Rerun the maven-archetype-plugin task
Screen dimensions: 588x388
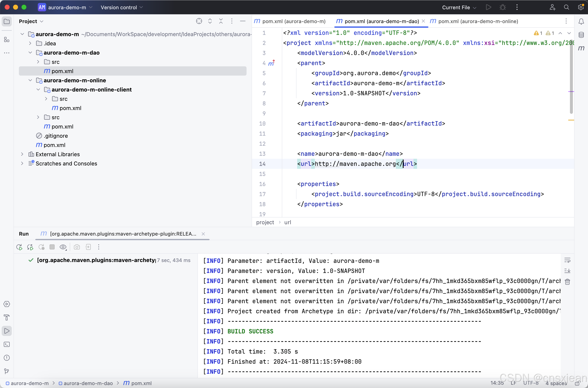click(x=19, y=247)
